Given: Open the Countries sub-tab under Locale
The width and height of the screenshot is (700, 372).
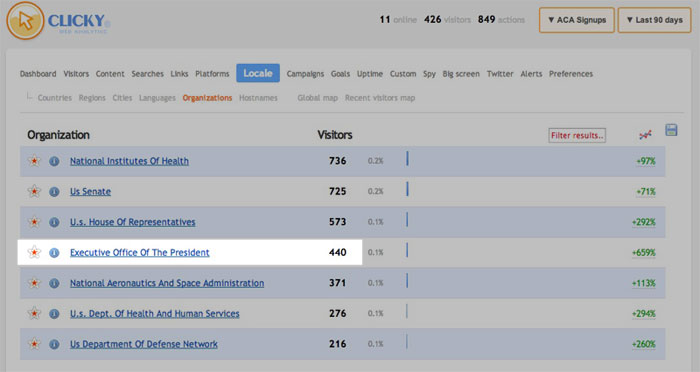Looking at the screenshot, I should click(54, 98).
